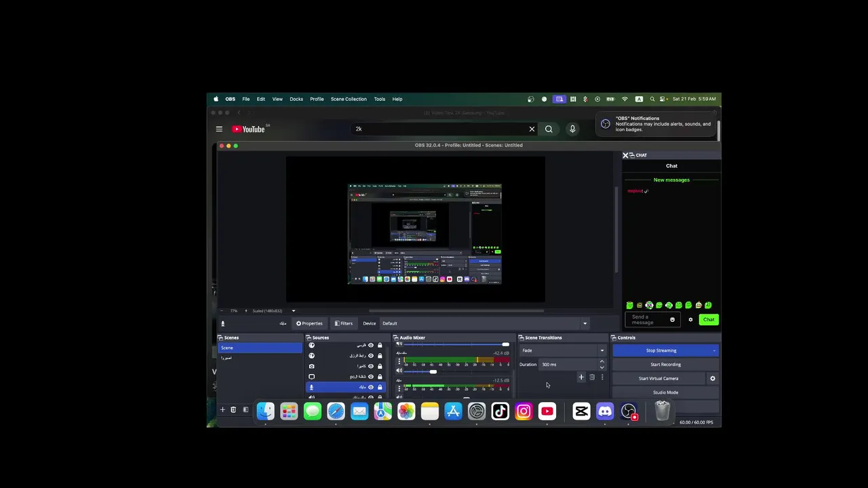Open the Fade transition dropdown
Viewport: 868px width, 488px height.
coord(563,350)
